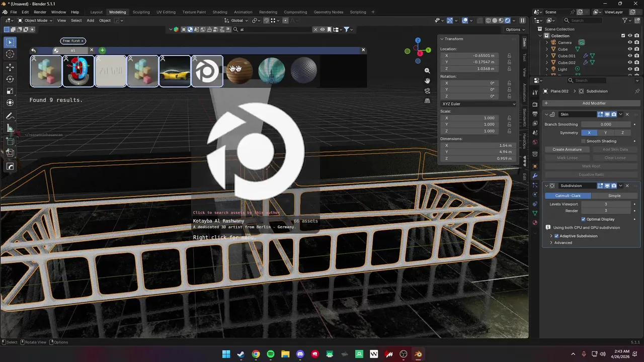Select the Scale tool
Viewport: 644px width, 362px height.
click(10, 91)
